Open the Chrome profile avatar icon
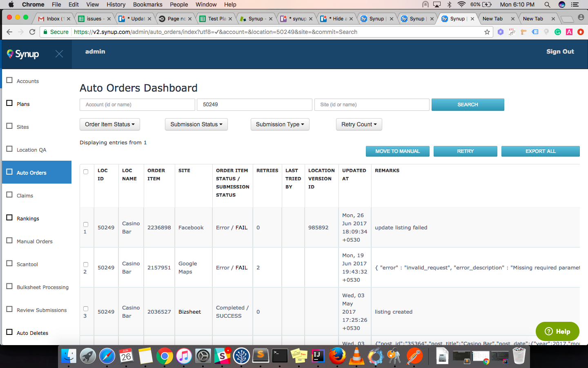The height and width of the screenshot is (368, 588). click(581, 18)
